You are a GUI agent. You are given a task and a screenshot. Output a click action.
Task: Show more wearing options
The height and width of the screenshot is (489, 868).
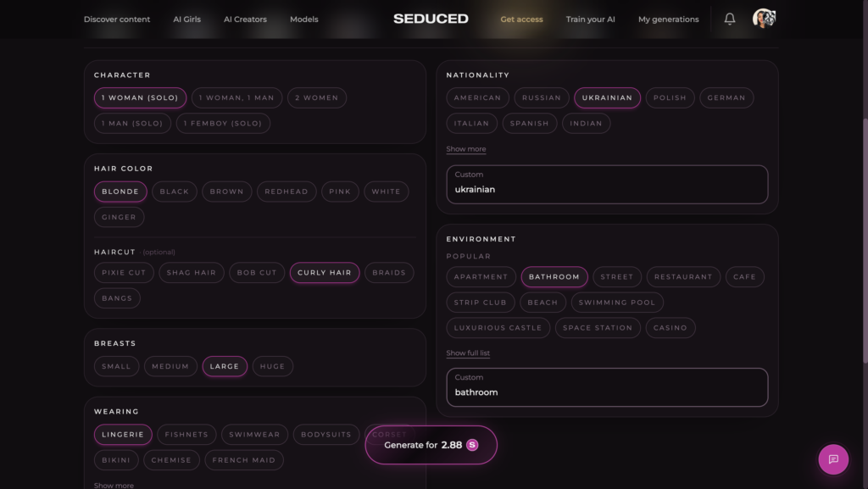[x=114, y=485]
